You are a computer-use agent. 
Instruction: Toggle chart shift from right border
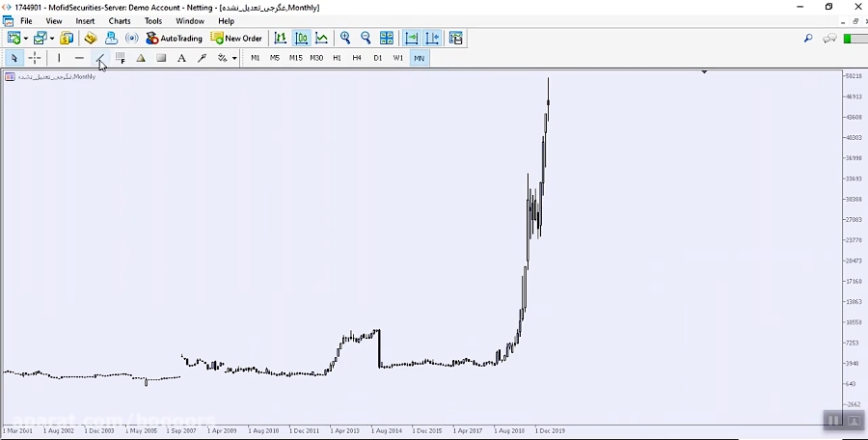pyautogui.click(x=431, y=39)
